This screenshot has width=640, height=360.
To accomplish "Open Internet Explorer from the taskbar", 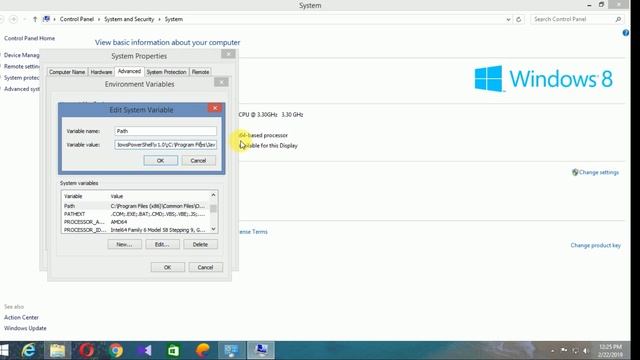I will [29, 350].
